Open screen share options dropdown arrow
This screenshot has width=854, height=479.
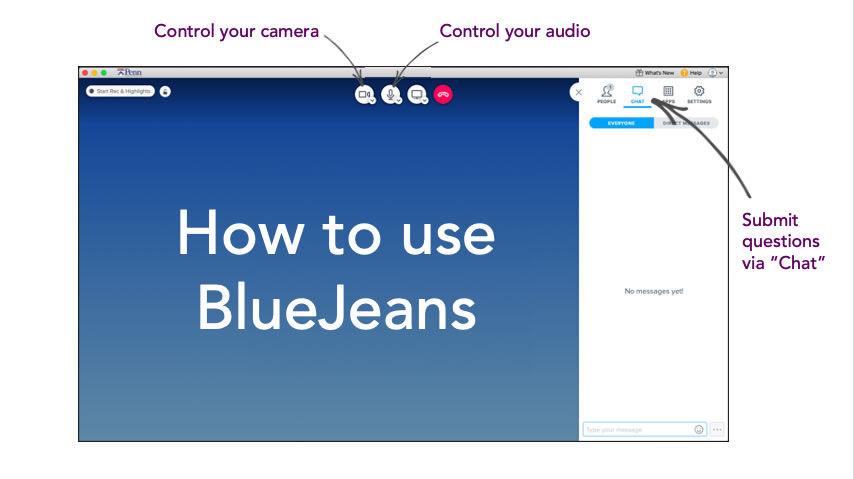(425, 100)
